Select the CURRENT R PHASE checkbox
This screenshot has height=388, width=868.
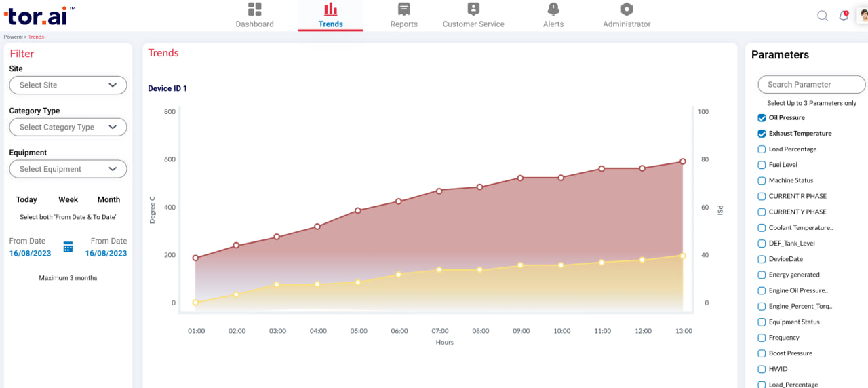[762, 196]
